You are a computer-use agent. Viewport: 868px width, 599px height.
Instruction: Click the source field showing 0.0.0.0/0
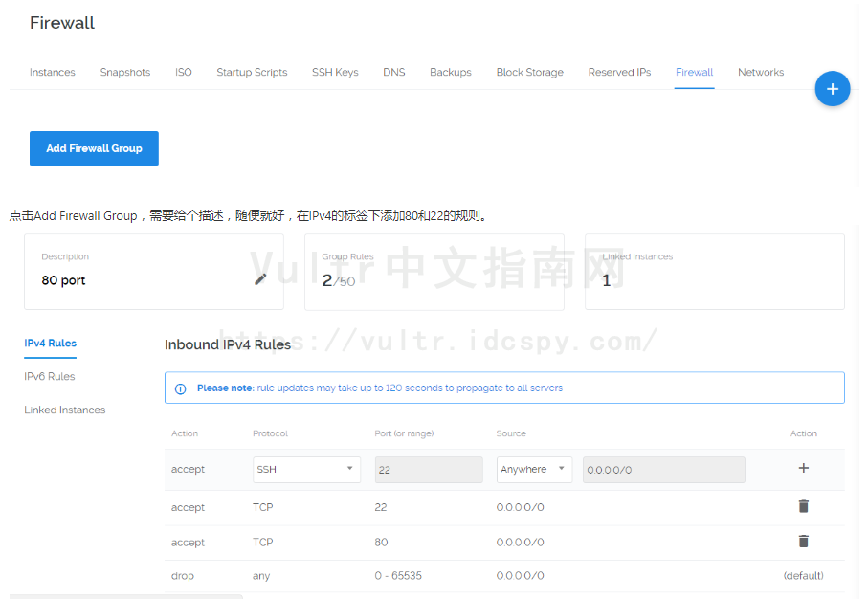tap(664, 470)
